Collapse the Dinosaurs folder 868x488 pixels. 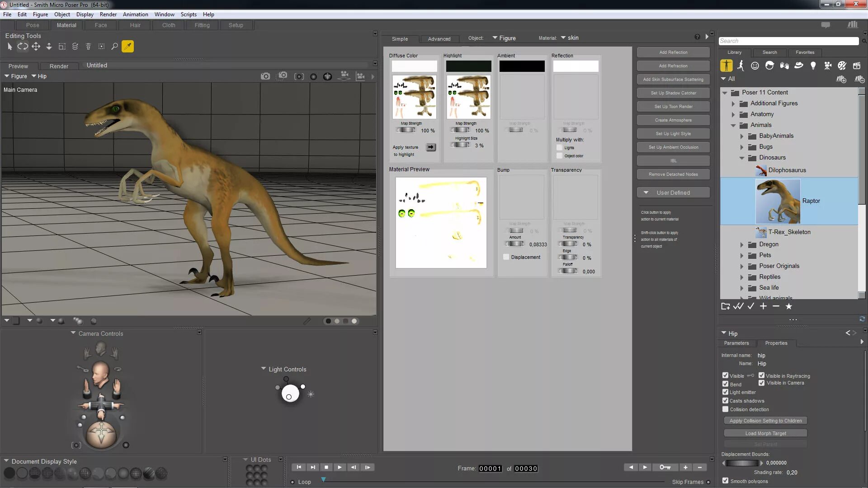click(742, 158)
